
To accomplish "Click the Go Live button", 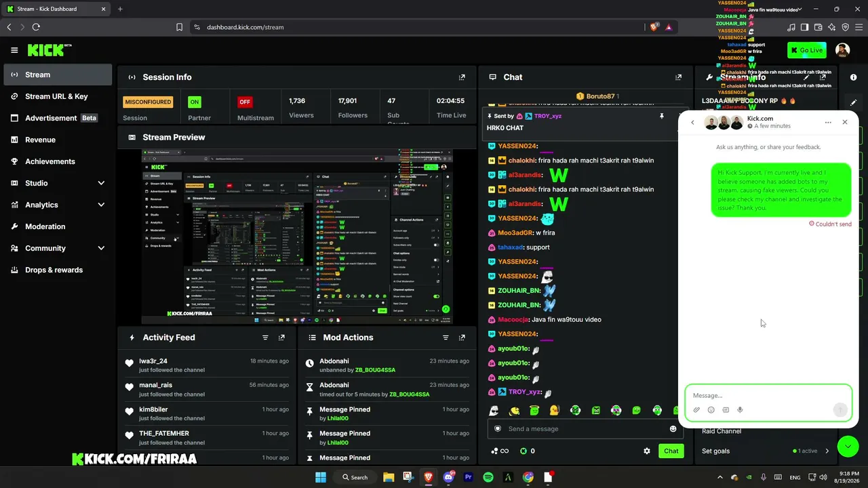I will coord(806,50).
